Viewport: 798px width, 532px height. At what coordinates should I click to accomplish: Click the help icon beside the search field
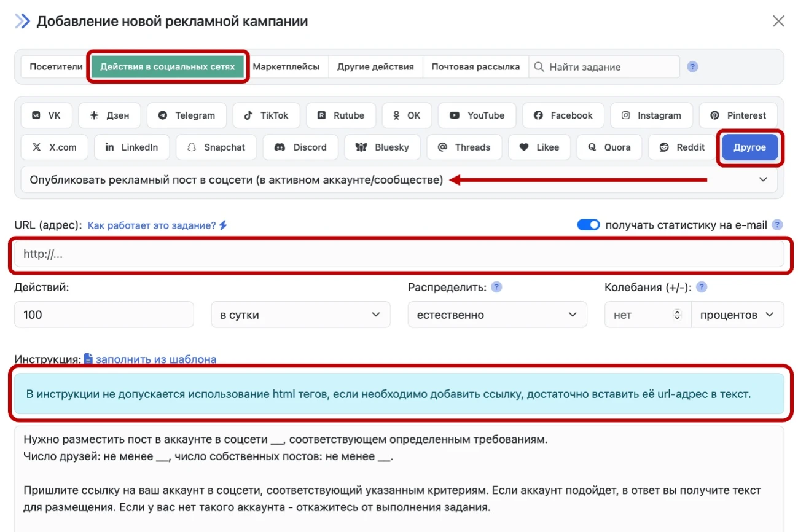692,67
